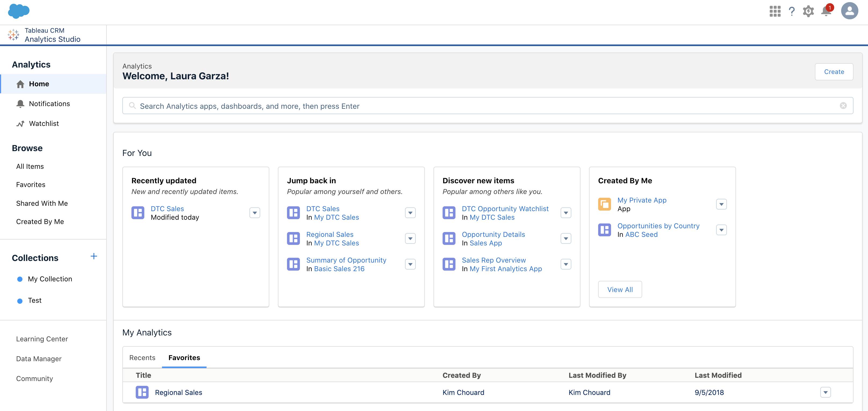Click the dashboard icon next to Opportunity Details
This screenshot has height=411, width=868.
(449, 239)
